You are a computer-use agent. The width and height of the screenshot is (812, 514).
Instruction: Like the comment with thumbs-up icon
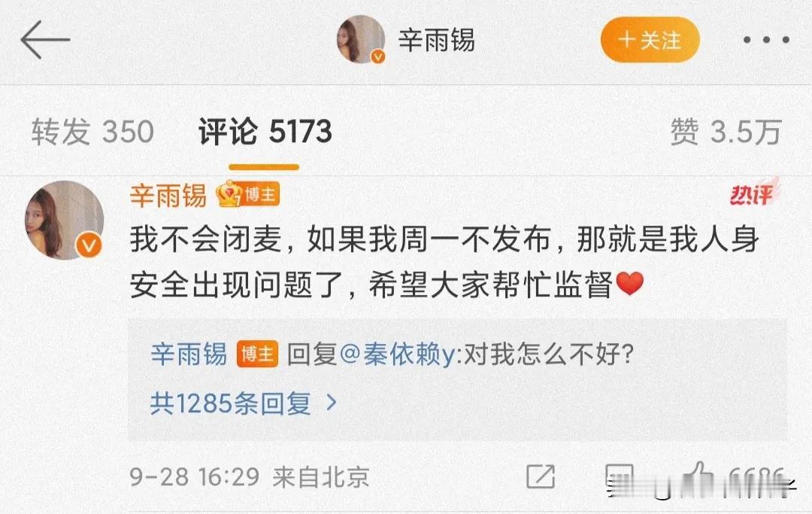pos(698,476)
